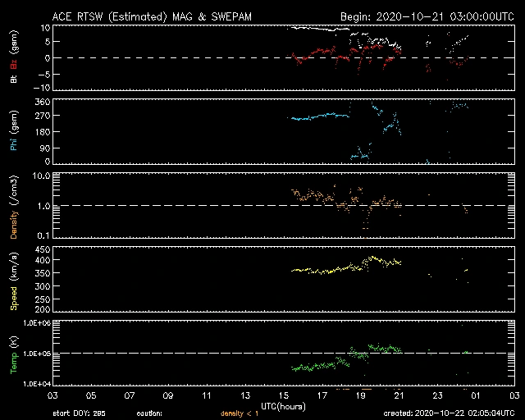The height and width of the screenshot is (420, 525).
Task: Click the '200' tick label on Speed axis
Action: pos(43,309)
